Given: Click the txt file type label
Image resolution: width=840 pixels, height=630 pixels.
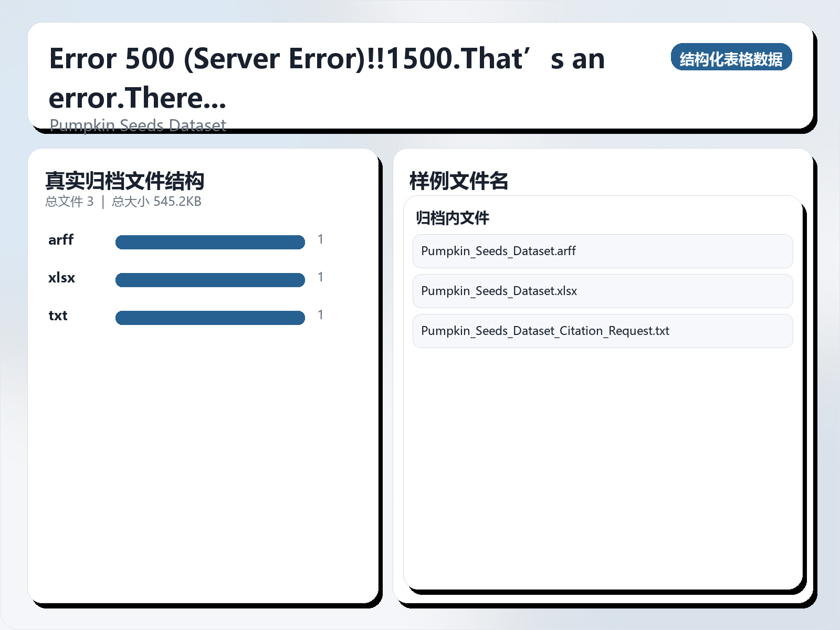Looking at the screenshot, I should [58, 316].
